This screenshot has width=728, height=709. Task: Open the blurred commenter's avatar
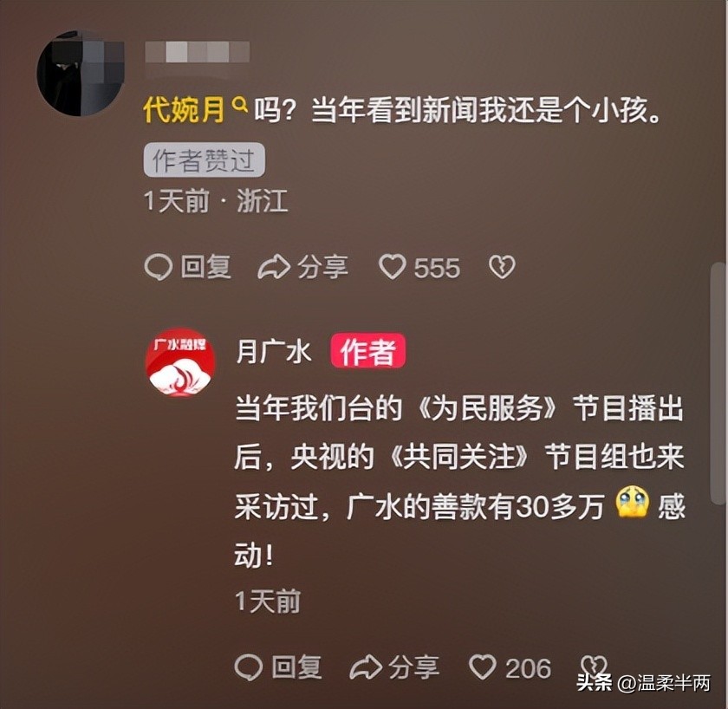80,74
